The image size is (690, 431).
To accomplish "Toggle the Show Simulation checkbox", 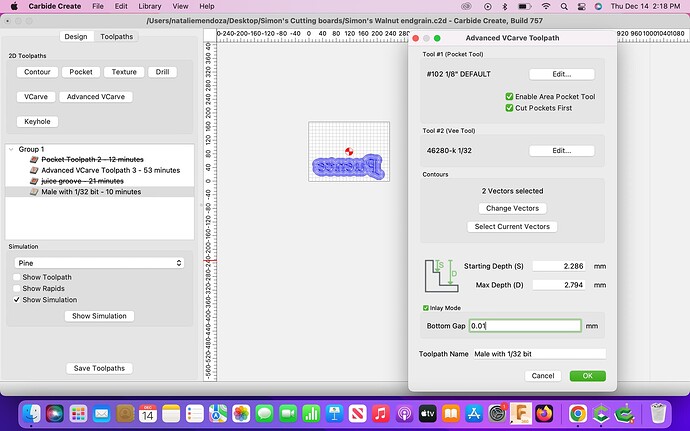I will (17, 300).
